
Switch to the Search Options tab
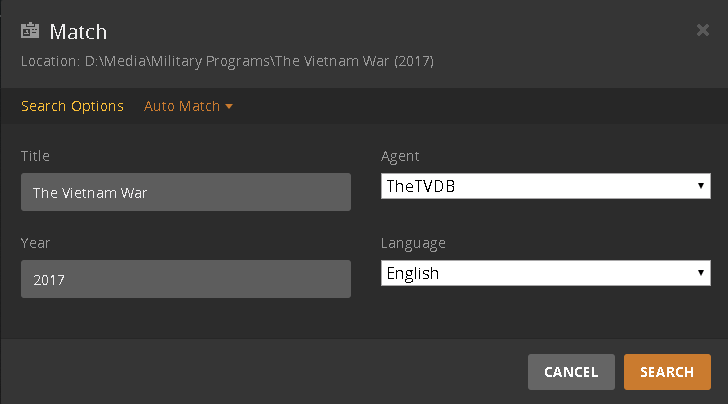point(72,106)
